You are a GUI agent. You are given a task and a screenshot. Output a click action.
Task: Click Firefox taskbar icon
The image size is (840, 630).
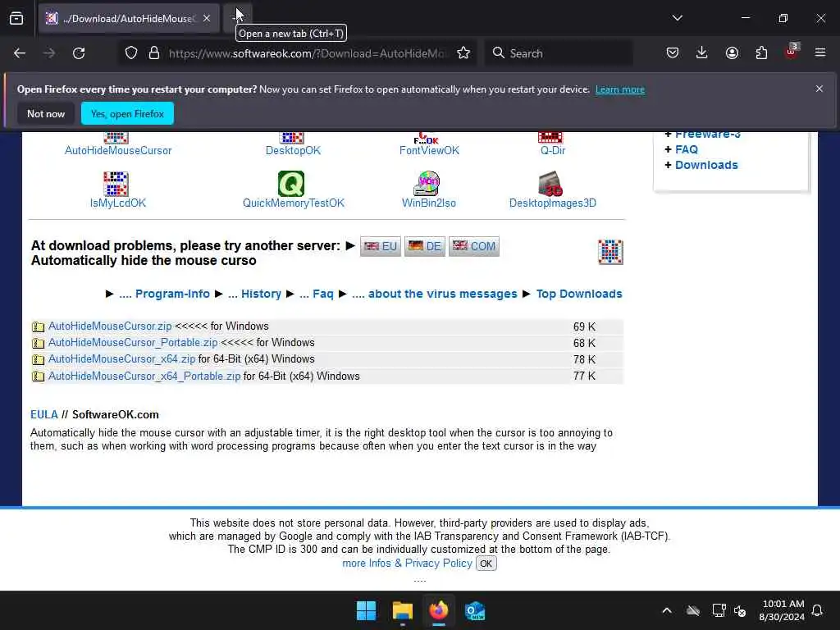pos(439,610)
